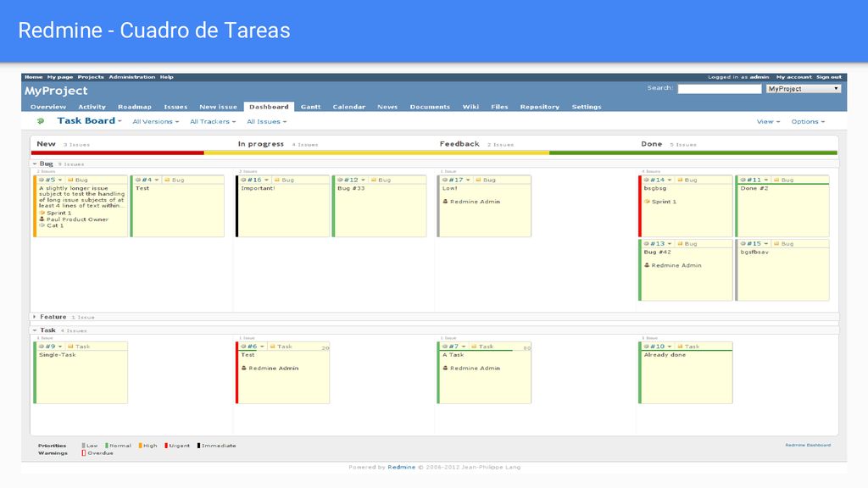Image resolution: width=868 pixels, height=488 pixels.
Task: Click the Sign out link
Action: coord(829,77)
